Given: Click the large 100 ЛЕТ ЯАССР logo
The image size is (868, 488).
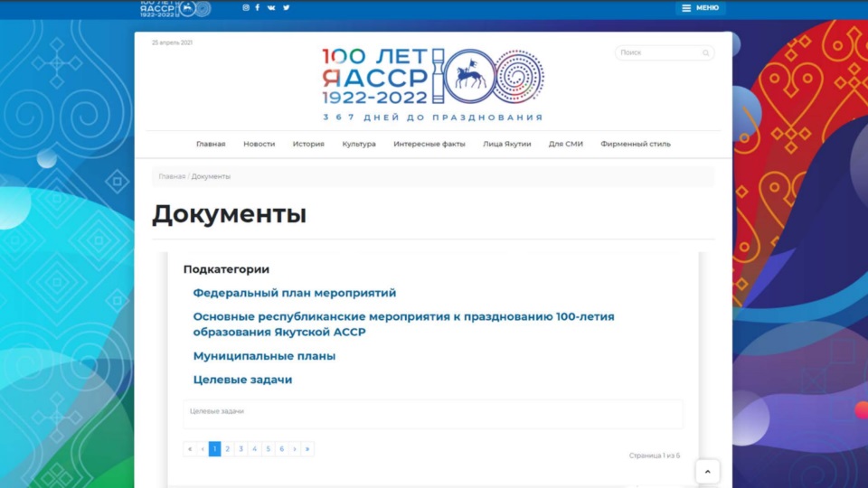Looking at the screenshot, I should tap(433, 76).
